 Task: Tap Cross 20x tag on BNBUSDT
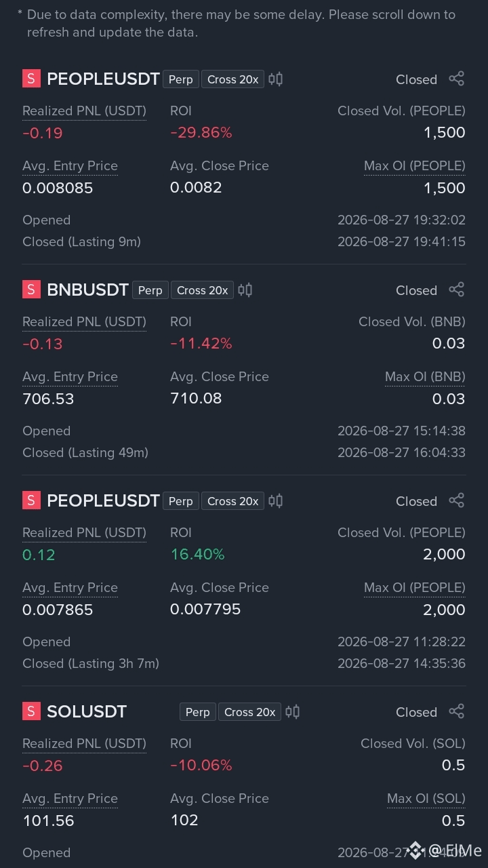pos(202,290)
